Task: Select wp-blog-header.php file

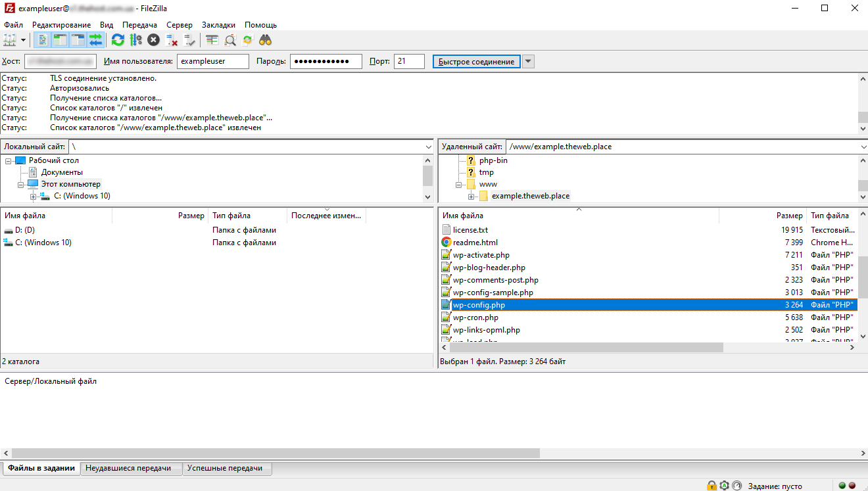Action: coord(489,268)
